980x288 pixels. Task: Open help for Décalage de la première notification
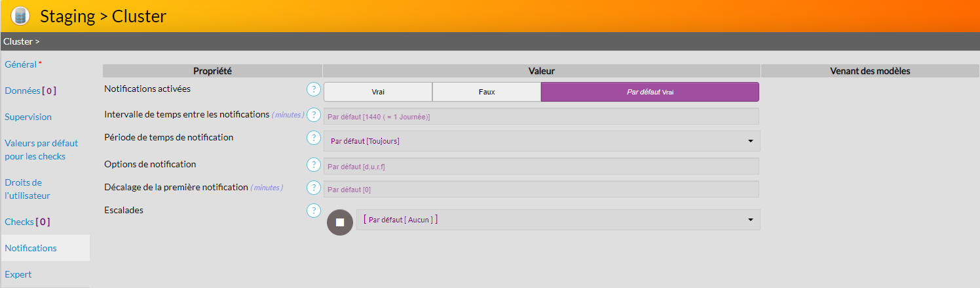[314, 188]
